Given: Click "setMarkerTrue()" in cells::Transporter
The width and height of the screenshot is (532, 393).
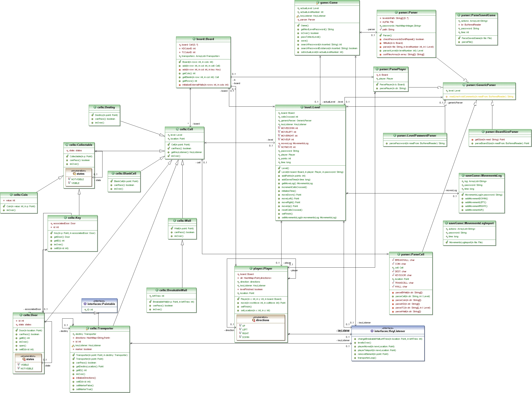Looking at the screenshot, I should click(x=84, y=389).
